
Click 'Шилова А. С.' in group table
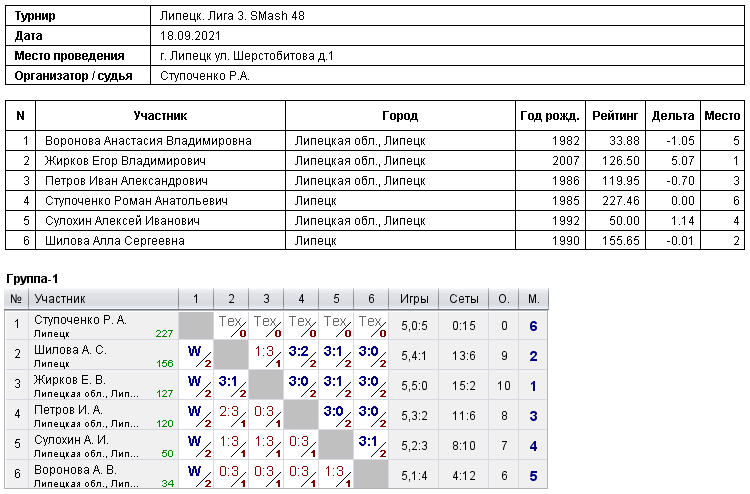70,351
